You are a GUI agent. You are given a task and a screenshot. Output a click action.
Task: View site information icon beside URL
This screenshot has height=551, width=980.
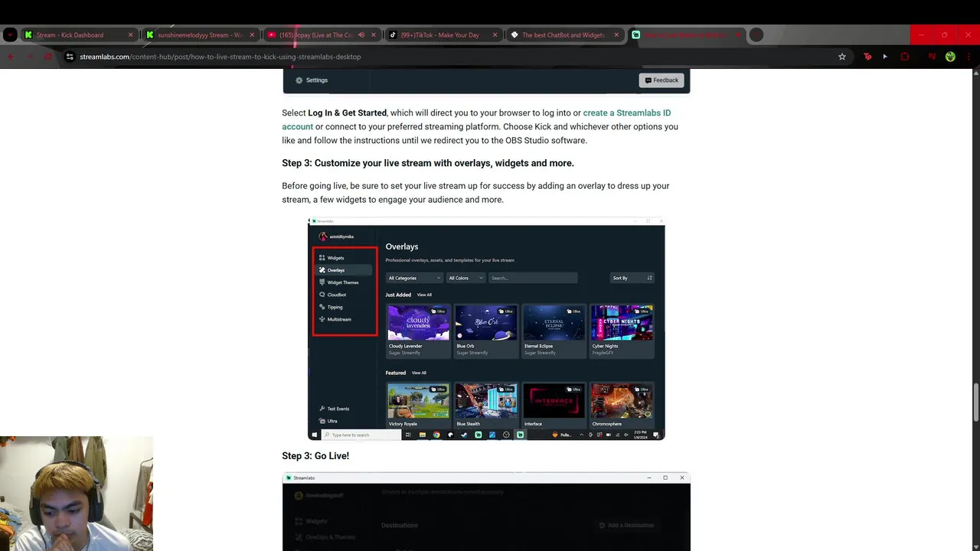point(70,57)
